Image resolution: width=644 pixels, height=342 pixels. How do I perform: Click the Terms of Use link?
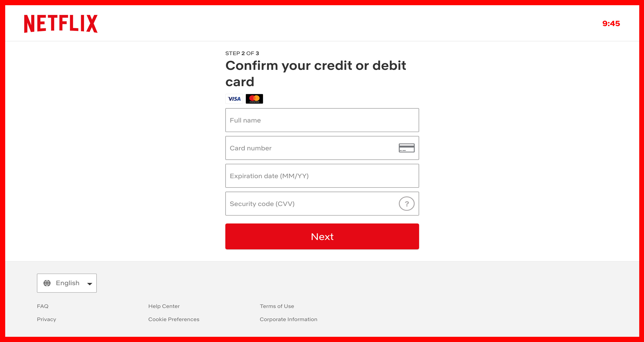277,306
